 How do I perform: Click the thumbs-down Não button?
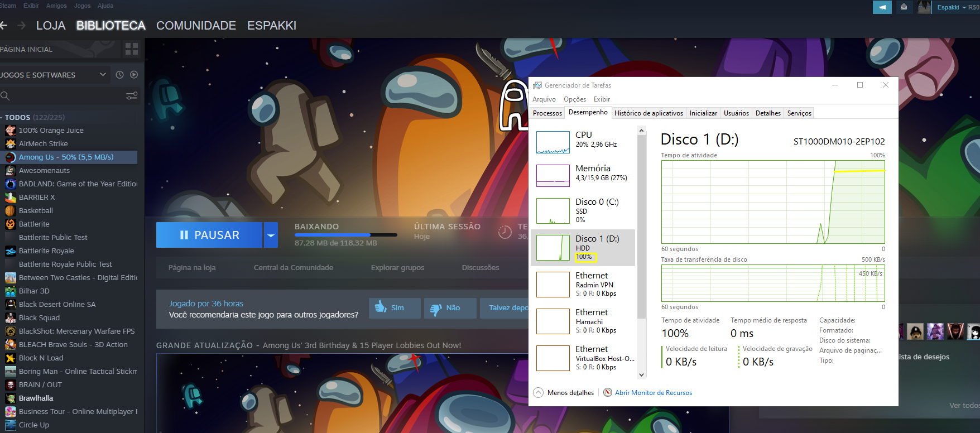450,308
